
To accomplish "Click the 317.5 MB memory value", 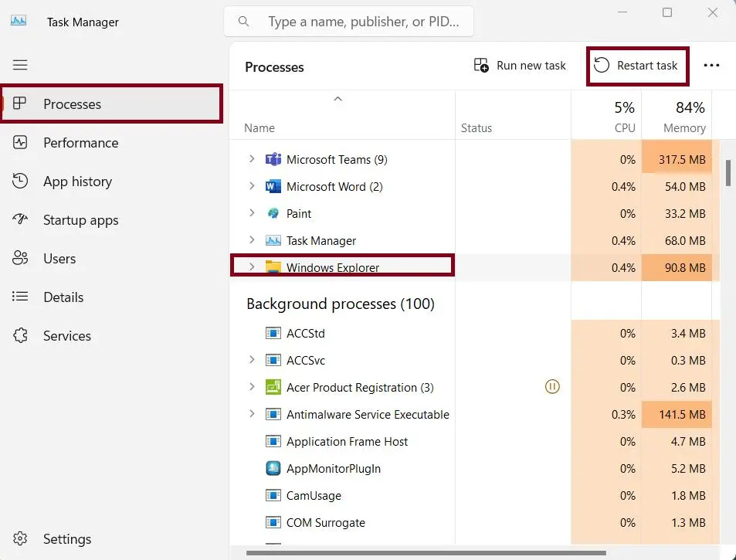I will pyautogui.click(x=681, y=160).
